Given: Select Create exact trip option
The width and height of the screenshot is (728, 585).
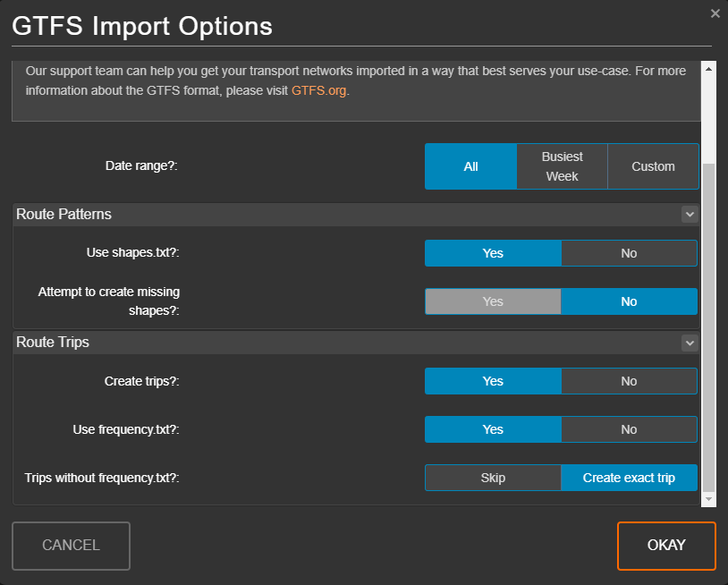Looking at the screenshot, I should pos(629,478).
